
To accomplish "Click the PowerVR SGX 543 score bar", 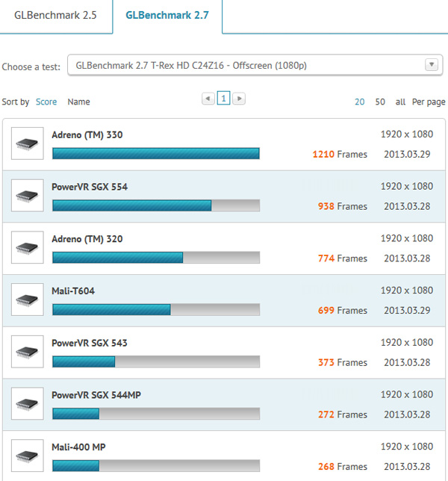I will pos(156,361).
